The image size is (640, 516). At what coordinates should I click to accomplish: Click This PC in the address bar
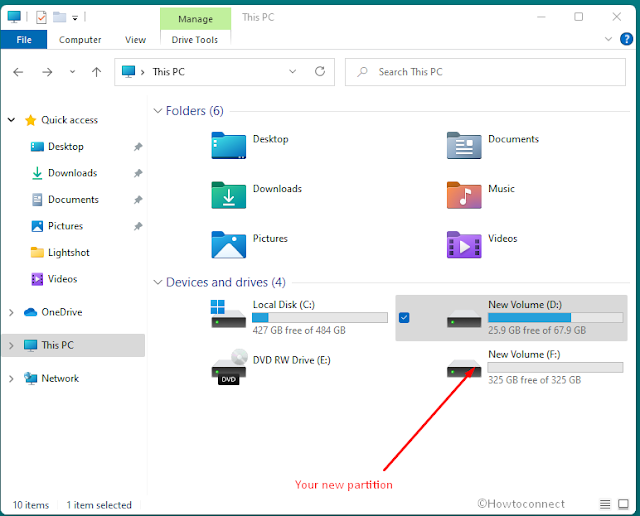coord(169,72)
